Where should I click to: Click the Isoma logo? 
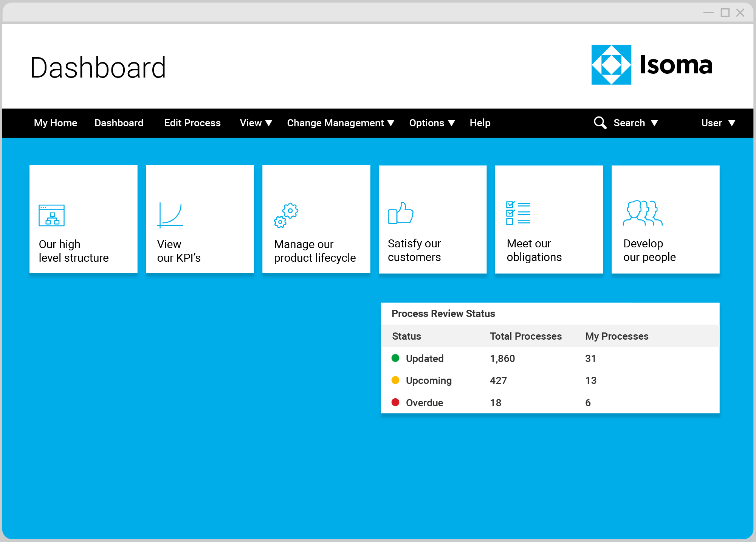[652, 65]
